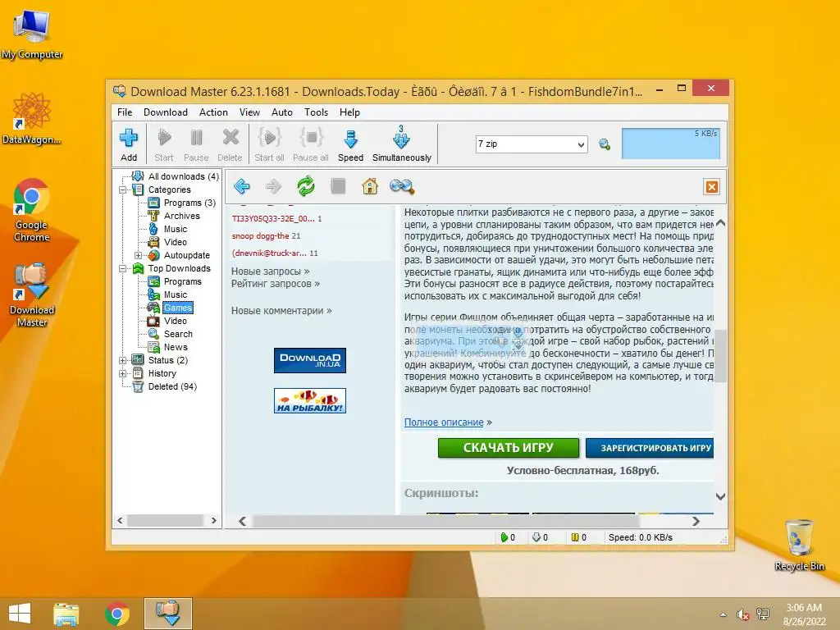Viewport: 840px width, 630px height.
Task: Open the binoculars find tool
Action: pos(402,186)
